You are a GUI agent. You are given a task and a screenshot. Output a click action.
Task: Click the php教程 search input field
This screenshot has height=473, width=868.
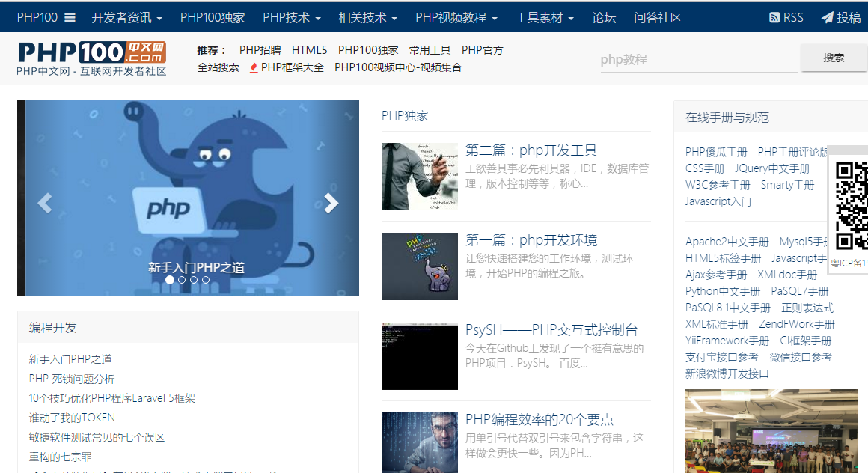699,59
